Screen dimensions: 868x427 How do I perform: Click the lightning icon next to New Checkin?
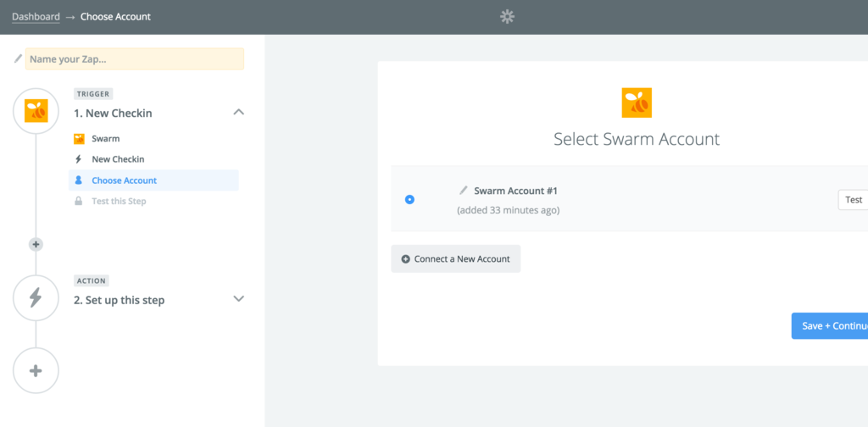click(79, 159)
